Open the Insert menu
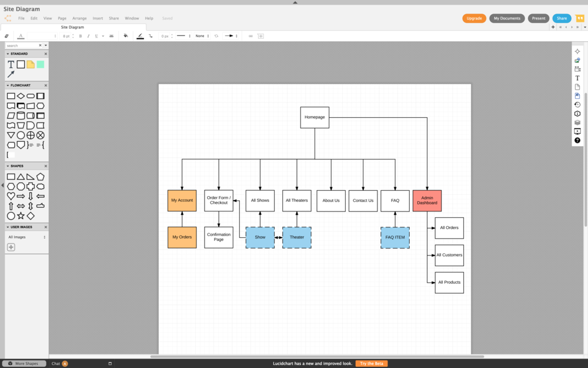 click(x=98, y=18)
